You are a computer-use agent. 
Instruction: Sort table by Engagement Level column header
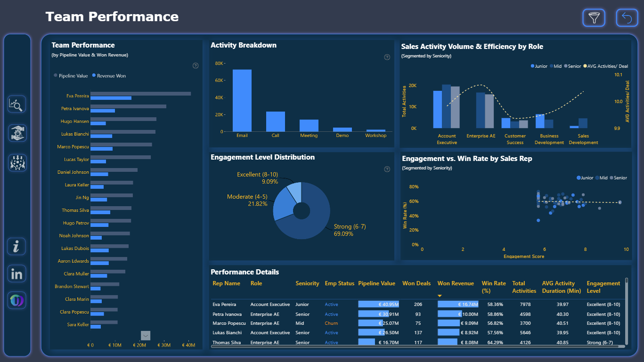click(x=603, y=287)
